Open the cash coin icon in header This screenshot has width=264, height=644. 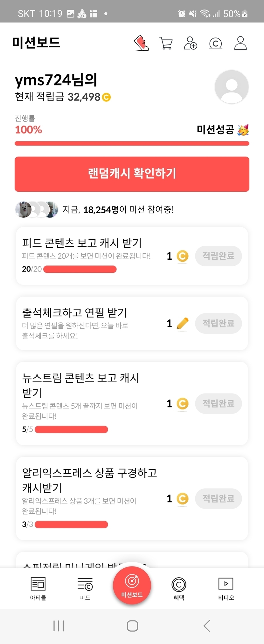215,43
